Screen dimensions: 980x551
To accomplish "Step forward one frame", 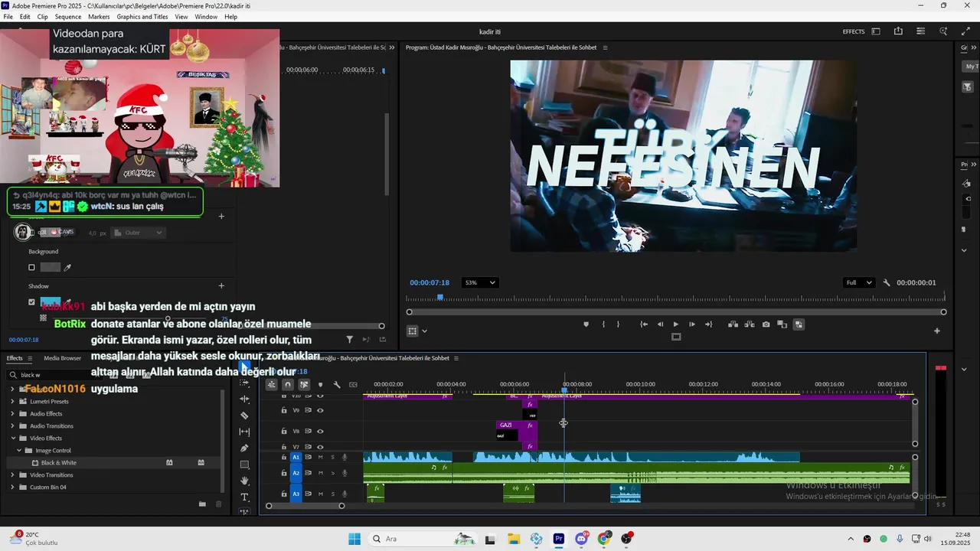I will coord(692,324).
